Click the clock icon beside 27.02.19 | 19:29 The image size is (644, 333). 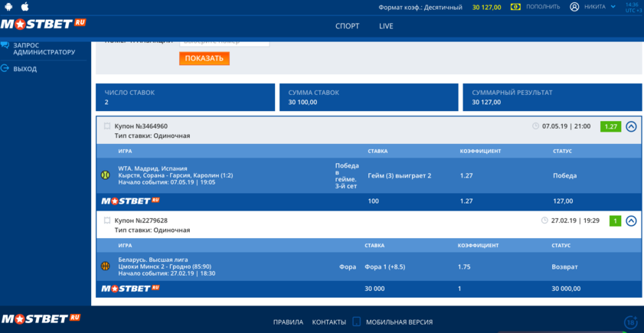[x=544, y=220]
